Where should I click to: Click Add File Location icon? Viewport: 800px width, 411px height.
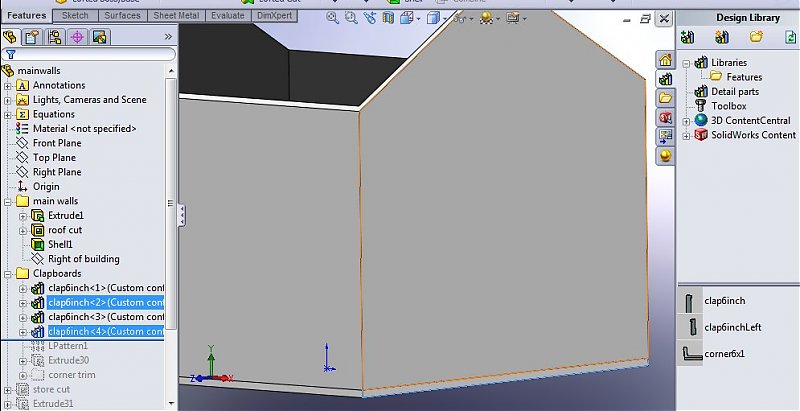pyautogui.click(x=722, y=37)
